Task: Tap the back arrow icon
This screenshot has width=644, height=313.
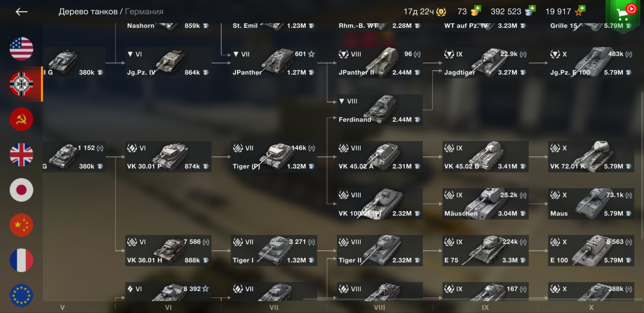Action: click(x=21, y=12)
